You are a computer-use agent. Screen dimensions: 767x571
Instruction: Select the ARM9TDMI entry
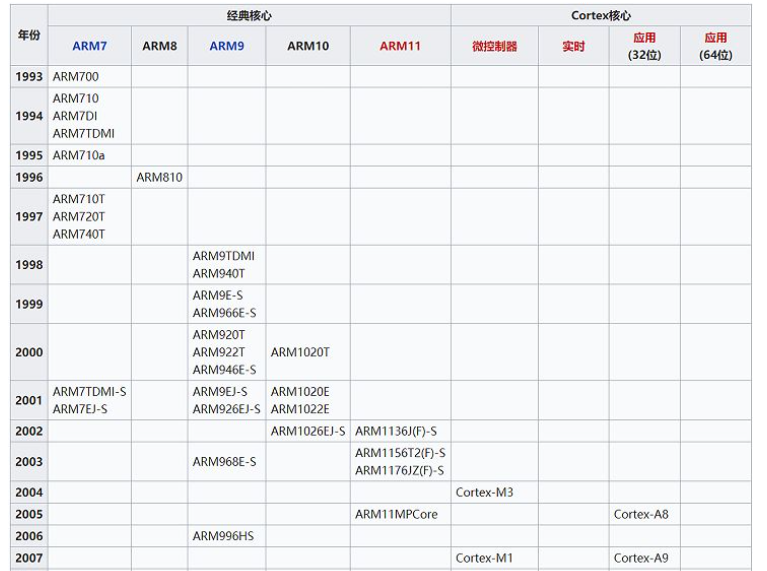[x=224, y=256]
